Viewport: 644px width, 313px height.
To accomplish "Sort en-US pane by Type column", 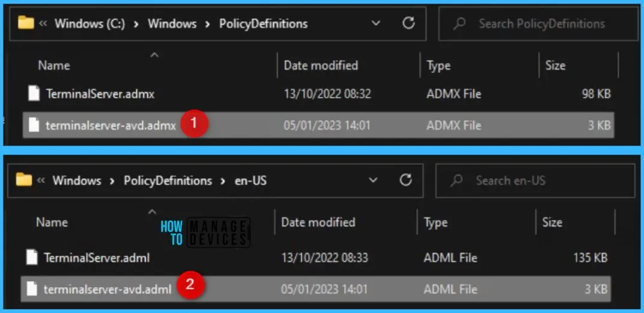I will coord(436,222).
